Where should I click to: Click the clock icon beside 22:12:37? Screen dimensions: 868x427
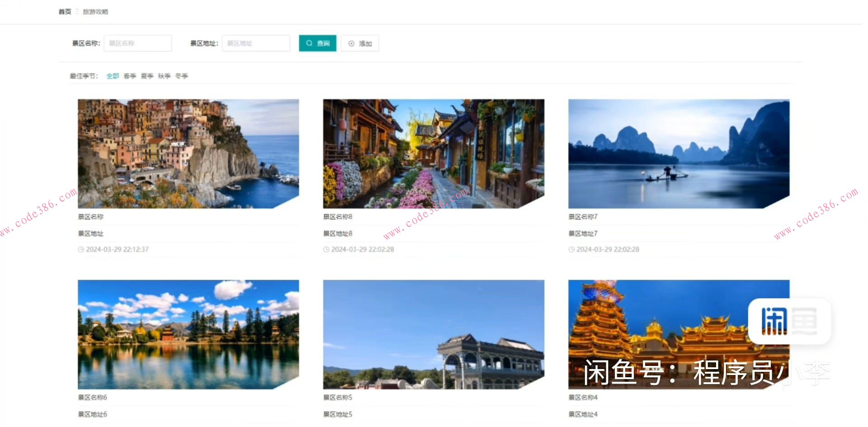click(81, 249)
